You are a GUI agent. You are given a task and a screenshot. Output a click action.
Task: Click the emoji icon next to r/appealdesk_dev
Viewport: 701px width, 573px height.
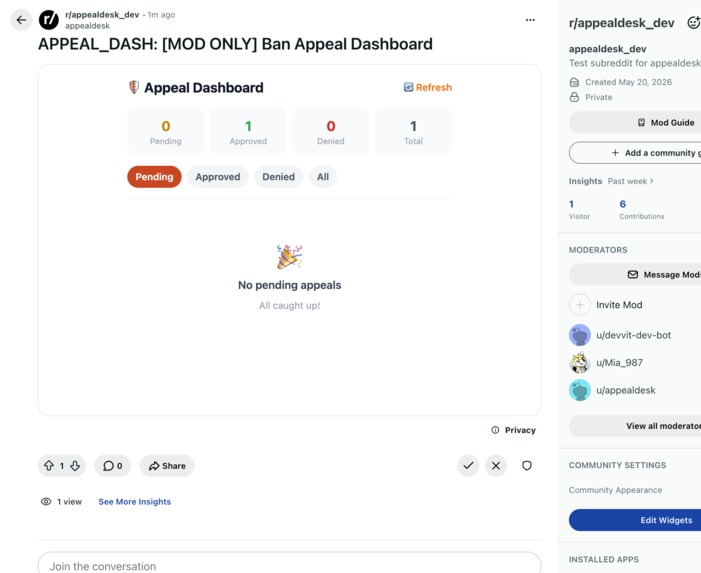pos(693,23)
